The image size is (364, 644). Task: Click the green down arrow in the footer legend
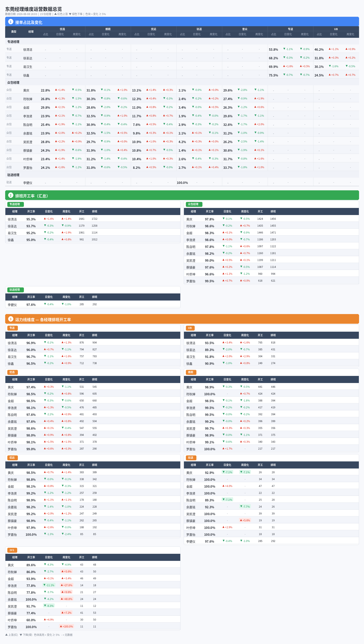pyautogui.click(x=21, y=635)
